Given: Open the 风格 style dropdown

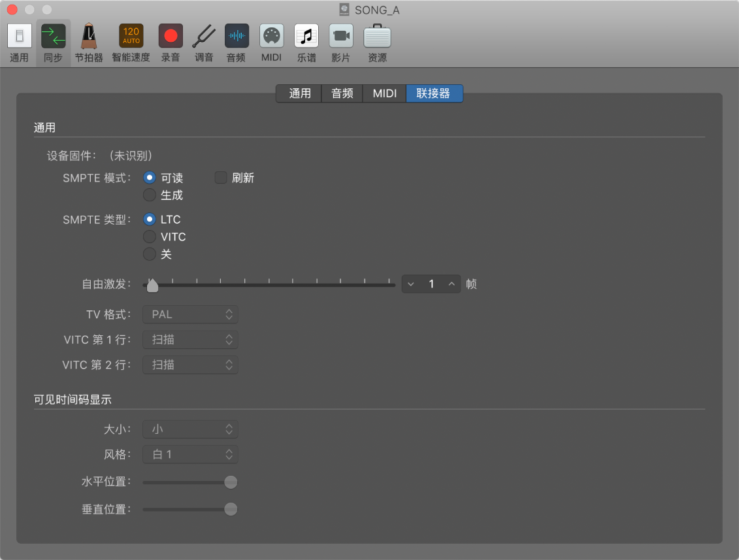Looking at the screenshot, I should pos(190,454).
